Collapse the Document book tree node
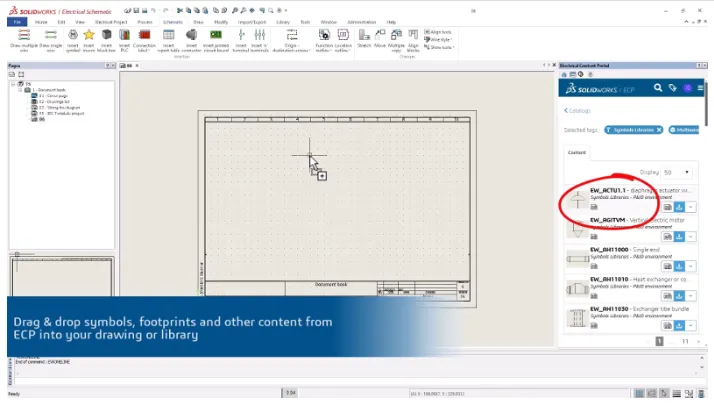This screenshot has width=714, height=405. click(x=20, y=90)
